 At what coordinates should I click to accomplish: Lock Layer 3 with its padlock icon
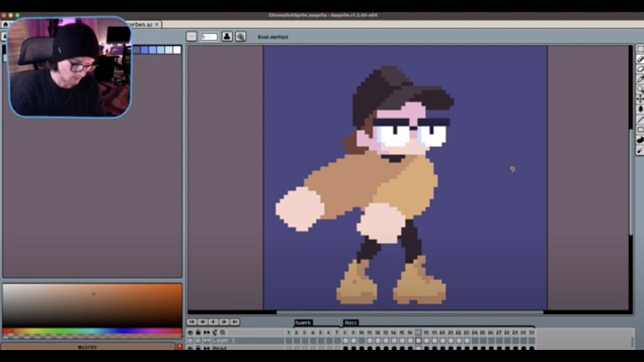pos(198,340)
